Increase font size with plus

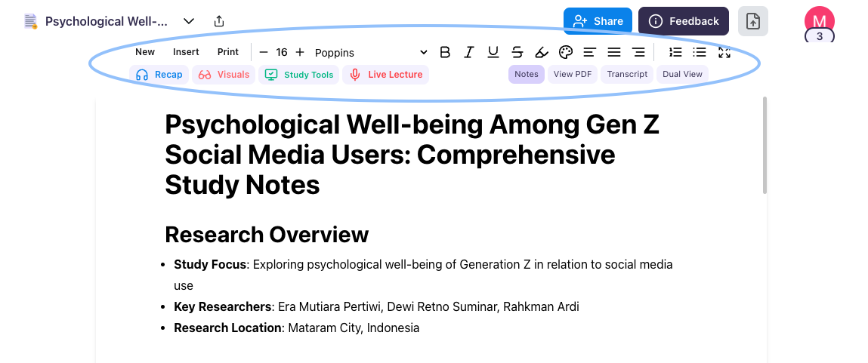[x=299, y=52]
